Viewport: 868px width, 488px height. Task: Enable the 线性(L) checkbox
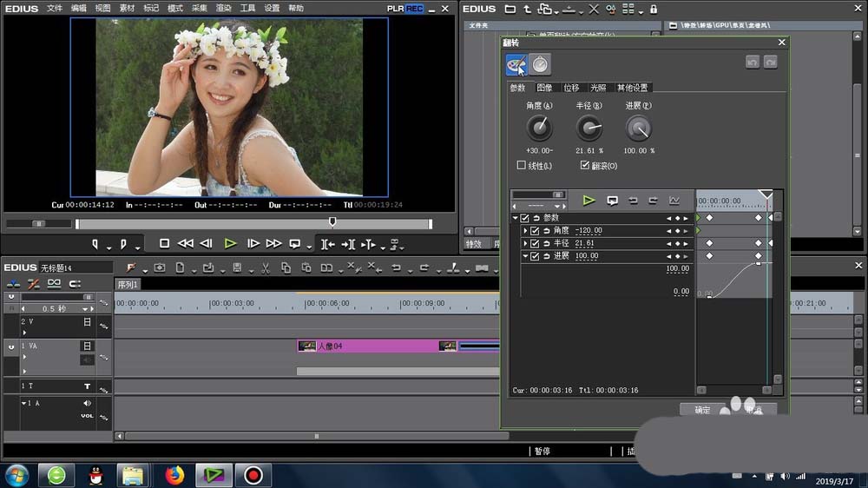point(522,165)
